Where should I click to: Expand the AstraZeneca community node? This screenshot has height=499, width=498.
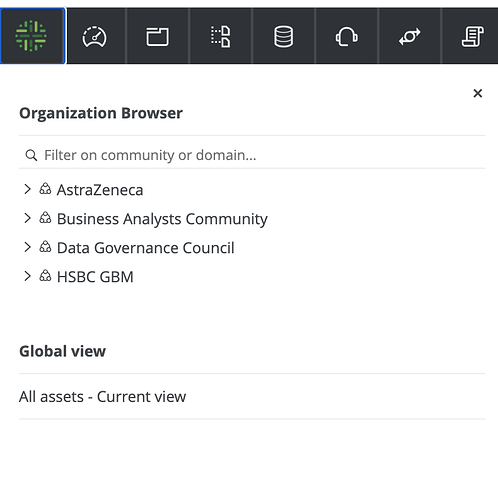click(27, 189)
